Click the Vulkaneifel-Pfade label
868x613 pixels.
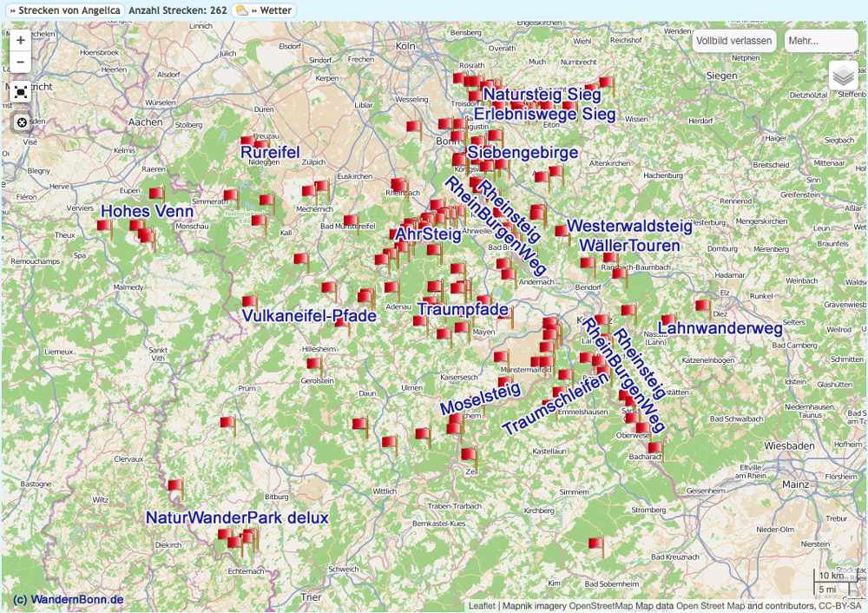point(309,315)
